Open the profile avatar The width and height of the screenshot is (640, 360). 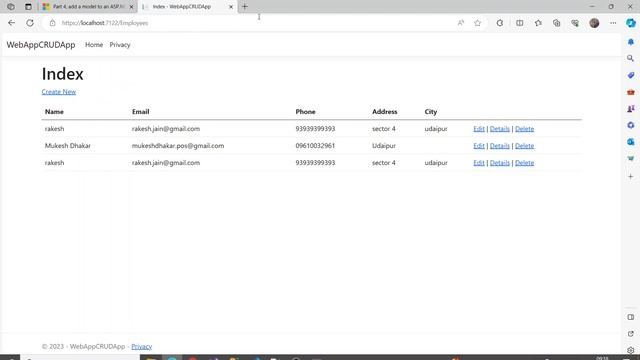(x=594, y=23)
